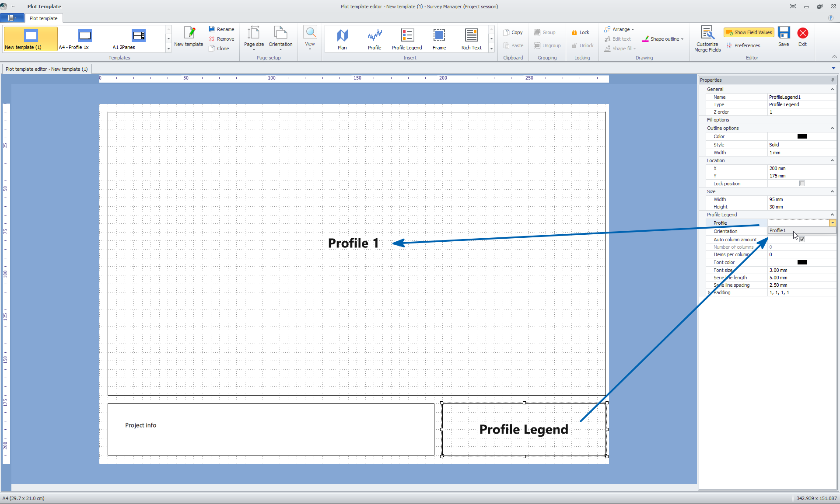Open the View magnifier tool
The height and width of the screenshot is (504, 840).
pos(310,38)
